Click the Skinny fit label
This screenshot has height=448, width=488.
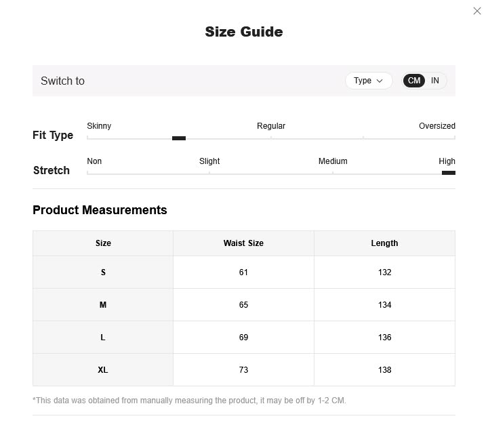click(99, 126)
